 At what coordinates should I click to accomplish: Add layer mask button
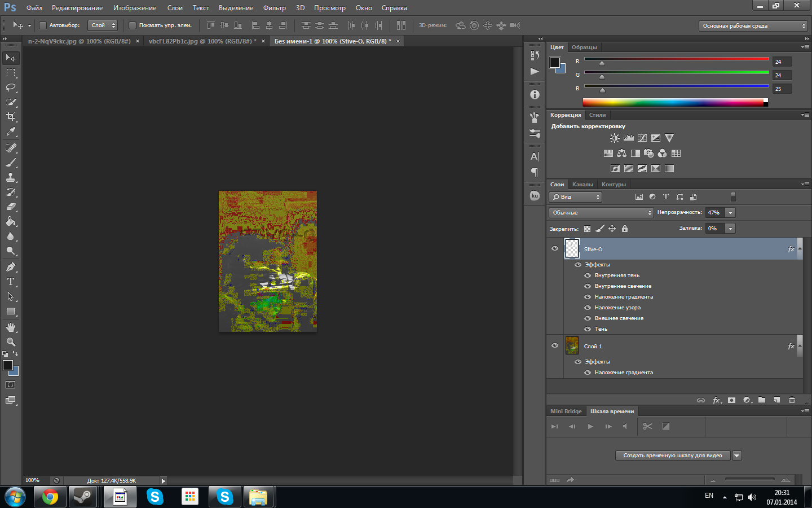click(731, 400)
